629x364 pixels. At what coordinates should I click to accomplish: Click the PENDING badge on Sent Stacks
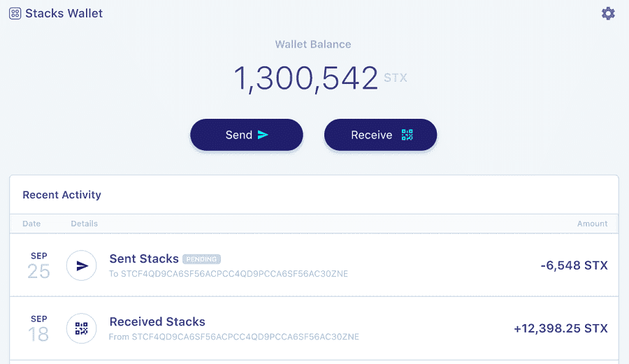click(201, 259)
